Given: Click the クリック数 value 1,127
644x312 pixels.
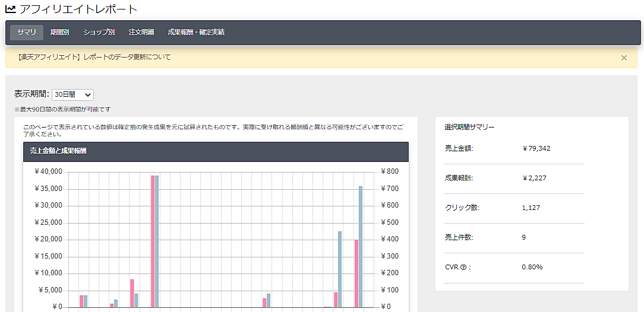Looking at the screenshot, I should (x=531, y=208).
